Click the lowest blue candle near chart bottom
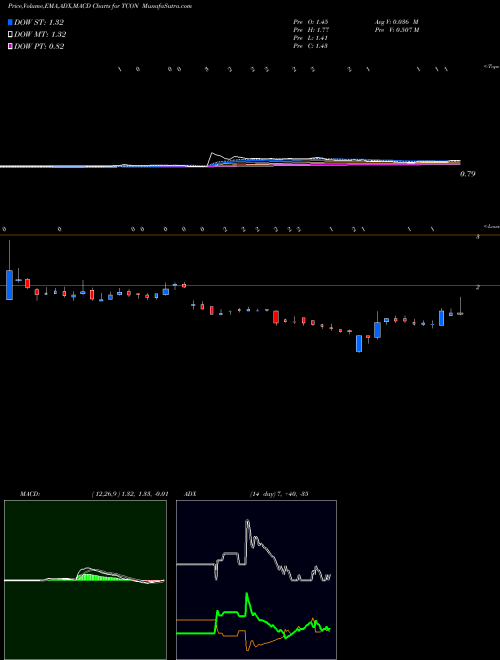Screen dimensions: 500x660 (359, 343)
